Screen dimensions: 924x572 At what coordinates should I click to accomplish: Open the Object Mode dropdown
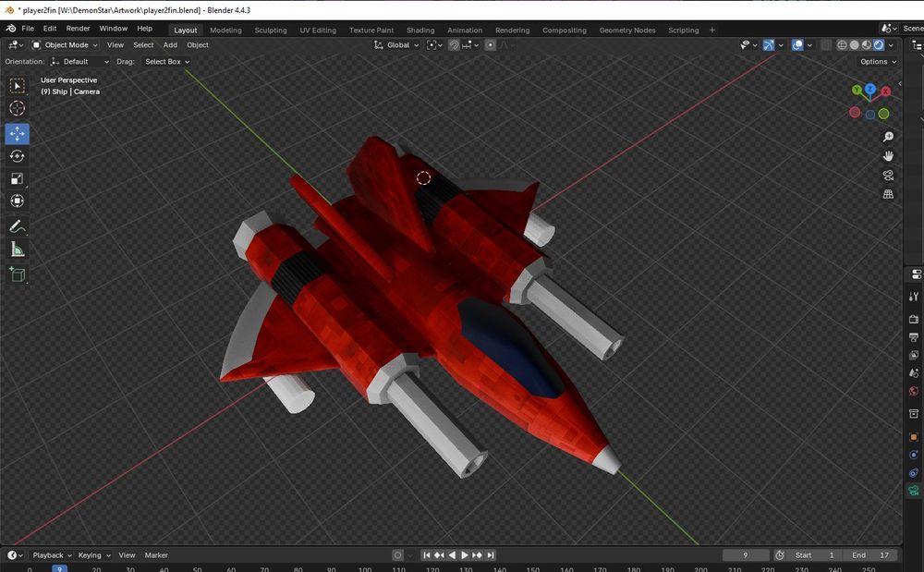[65, 44]
